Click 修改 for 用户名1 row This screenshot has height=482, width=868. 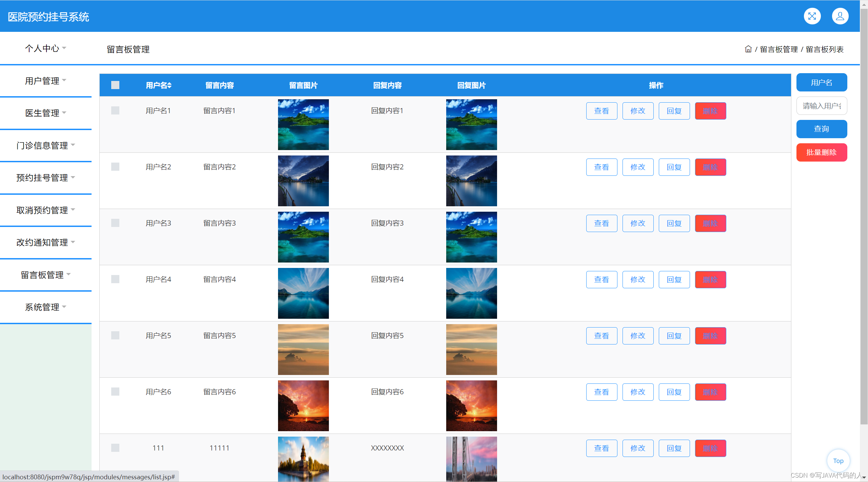[x=638, y=111]
